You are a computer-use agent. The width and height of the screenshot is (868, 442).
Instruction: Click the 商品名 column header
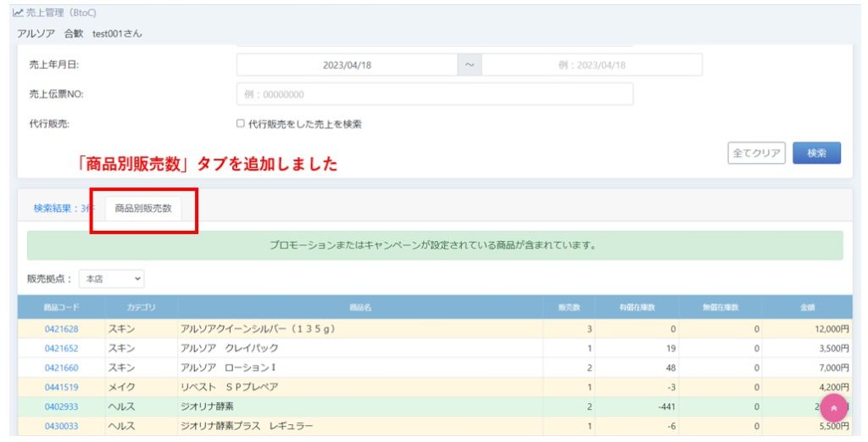[x=360, y=307]
